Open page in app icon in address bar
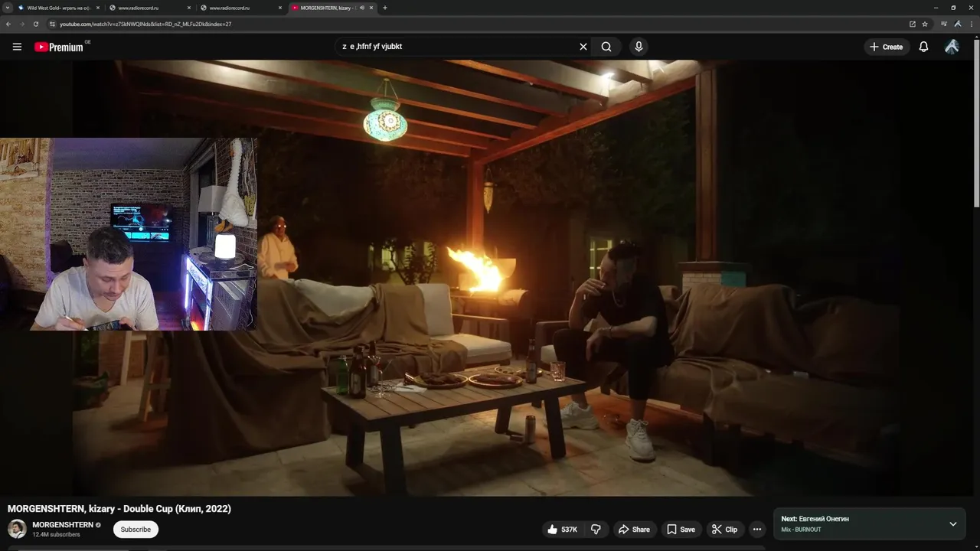Image resolution: width=980 pixels, height=551 pixels. (913, 24)
